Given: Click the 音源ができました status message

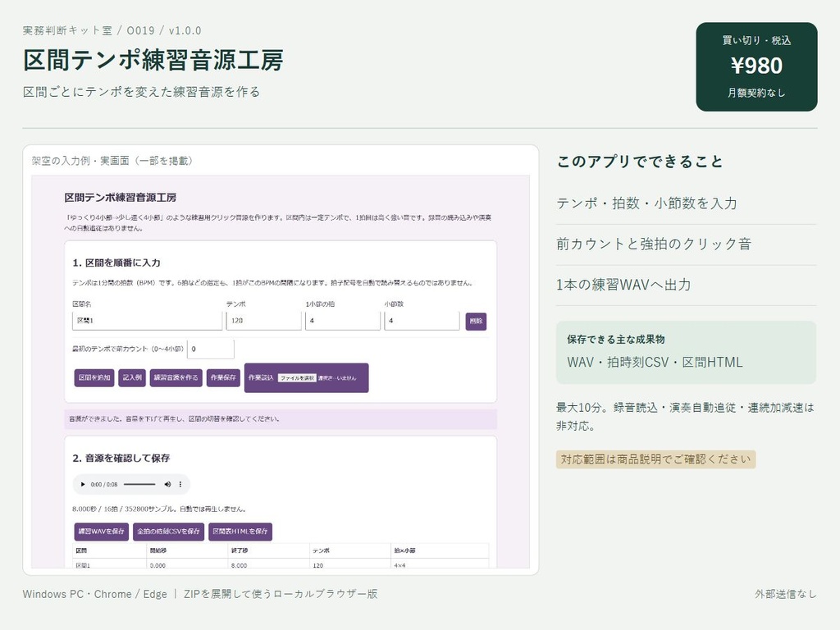Looking at the screenshot, I should [281, 419].
